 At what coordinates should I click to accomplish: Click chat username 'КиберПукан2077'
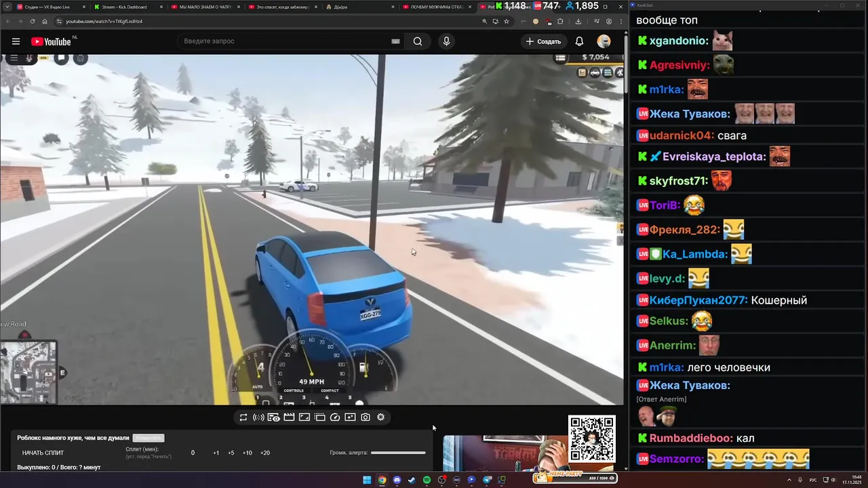(x=698, y=300)
